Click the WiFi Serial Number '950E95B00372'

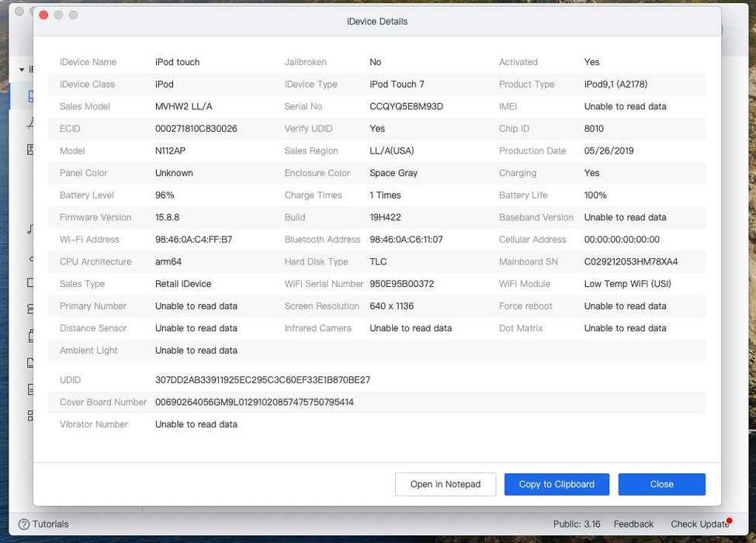pos(401,284)
